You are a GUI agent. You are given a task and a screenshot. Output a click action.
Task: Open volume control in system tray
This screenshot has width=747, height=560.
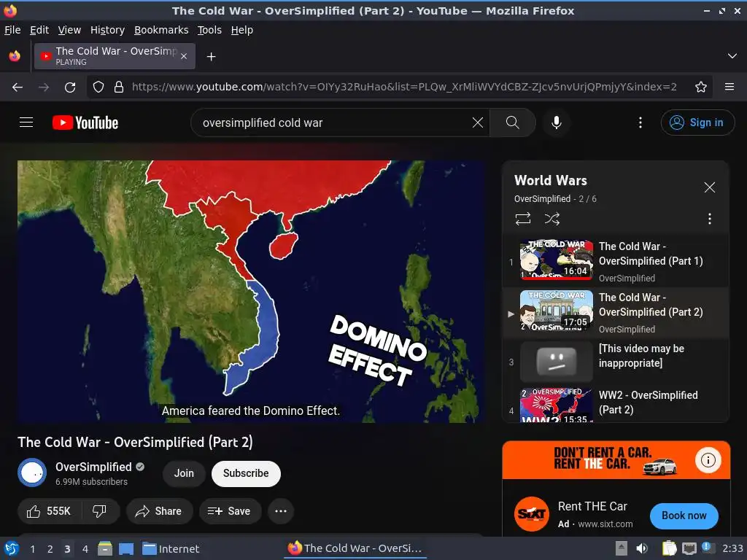pos(642,548)
